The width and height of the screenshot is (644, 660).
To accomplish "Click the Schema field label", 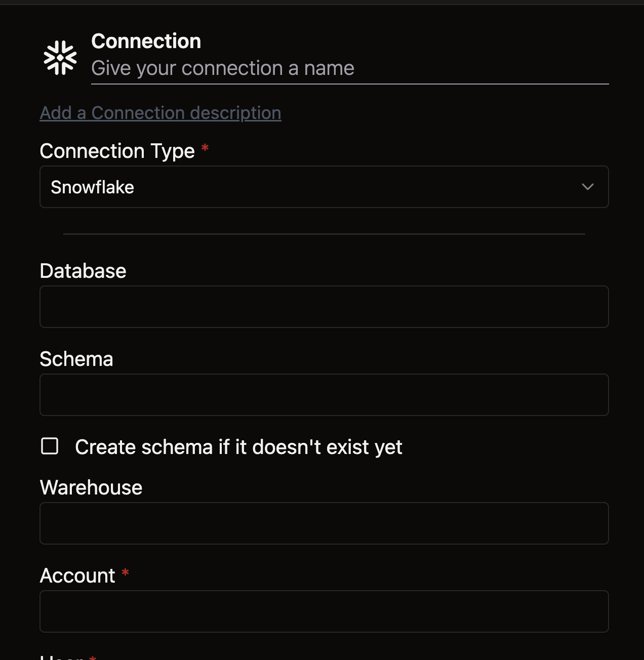I will [76, 359].
